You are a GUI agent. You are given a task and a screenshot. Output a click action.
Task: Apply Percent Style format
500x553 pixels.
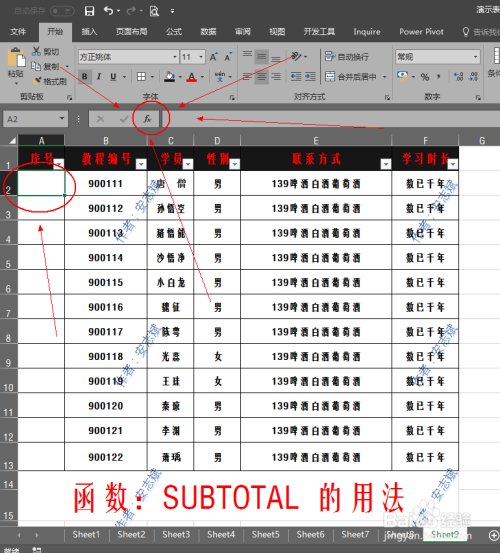[425, 77]
